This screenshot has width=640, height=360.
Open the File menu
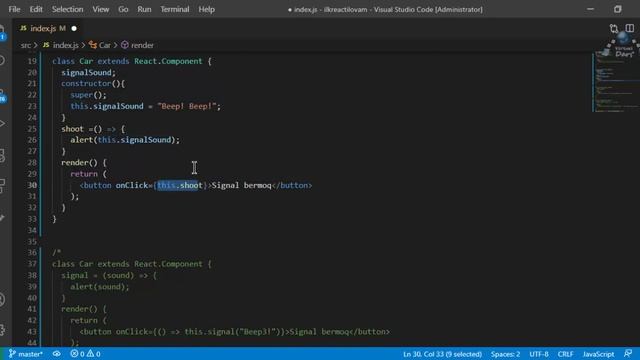coord(14,9)
